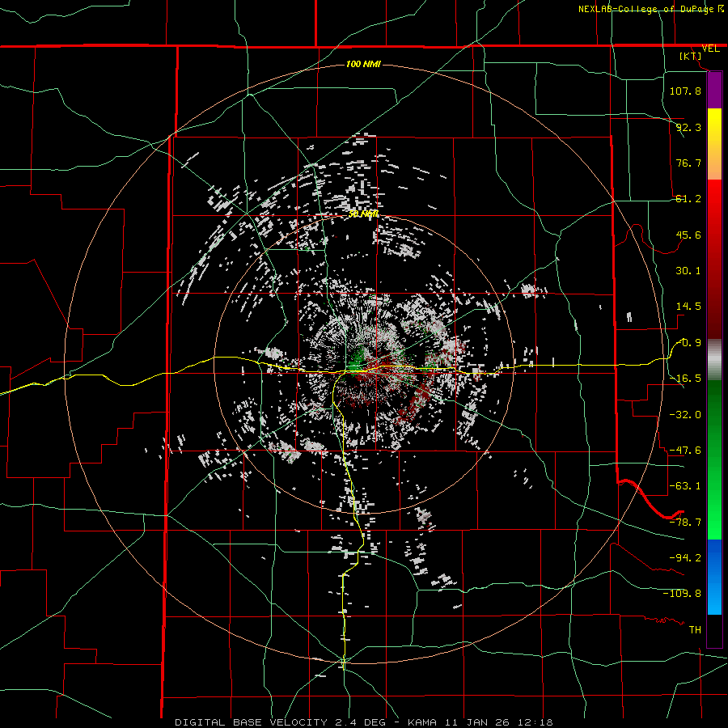The height and width of the screenshot is (728, 728).
Task: Click the 45.6 legend value
Action: (x=688, y=235)
